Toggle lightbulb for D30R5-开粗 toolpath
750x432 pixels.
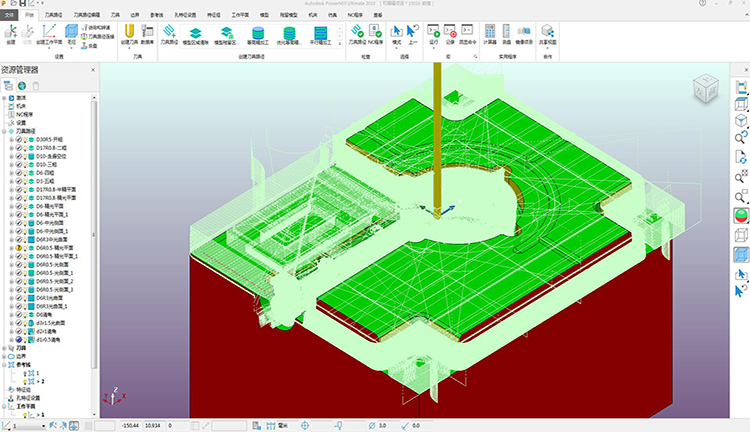click(24, 140)
